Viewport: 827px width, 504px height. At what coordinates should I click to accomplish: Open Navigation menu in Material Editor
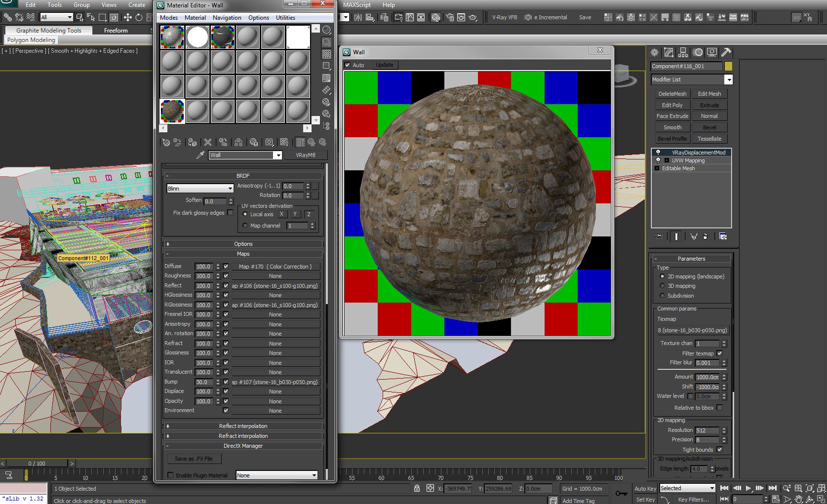pyautogui.click(x=227, y=18)
